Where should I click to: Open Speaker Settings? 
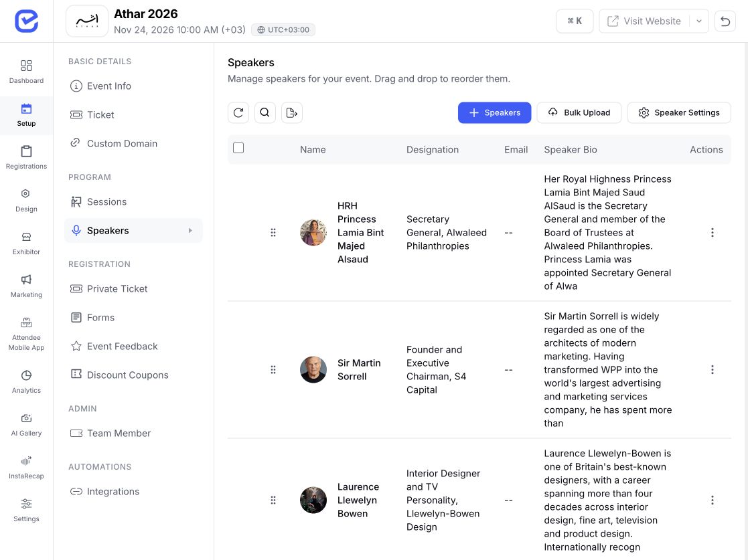(x=679, y=112)
